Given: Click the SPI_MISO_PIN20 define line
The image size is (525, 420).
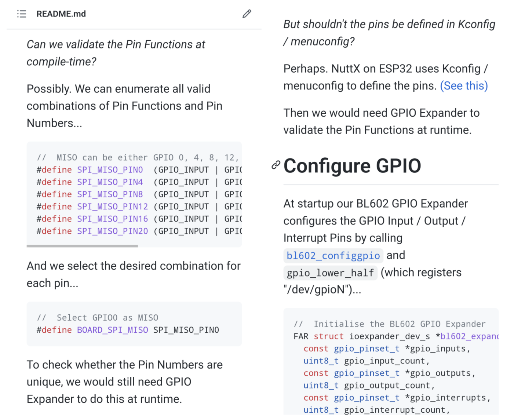Looking at the screenshot, I should [x=139, y=231].
